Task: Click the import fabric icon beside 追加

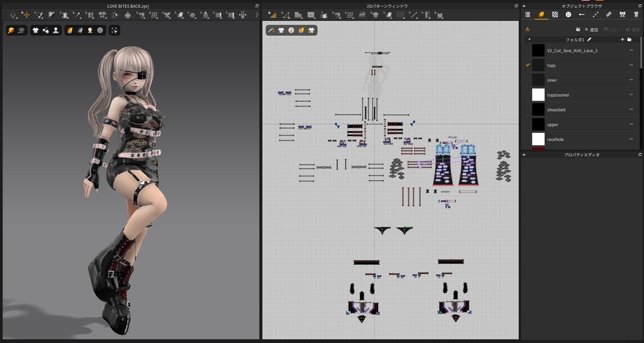Action: click(x=578, y=29)
